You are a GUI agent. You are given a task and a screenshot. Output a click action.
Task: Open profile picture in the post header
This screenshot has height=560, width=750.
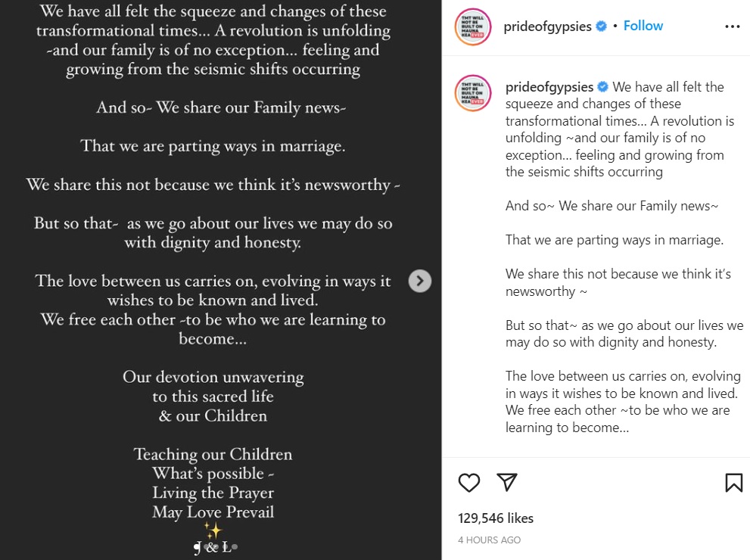[473, 26]
